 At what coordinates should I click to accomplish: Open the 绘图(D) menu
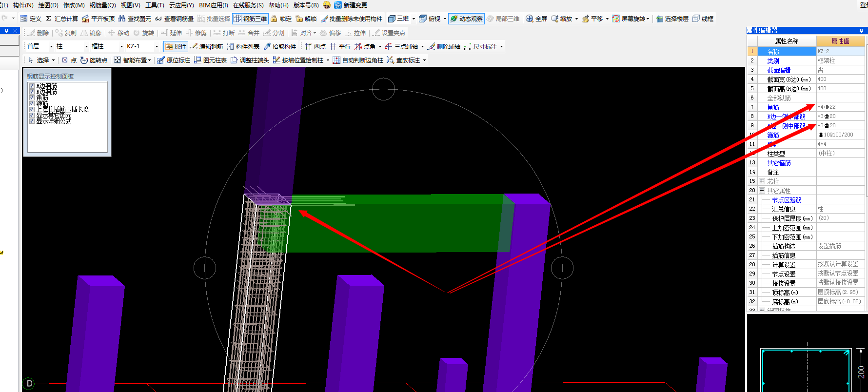coord(48,5)
